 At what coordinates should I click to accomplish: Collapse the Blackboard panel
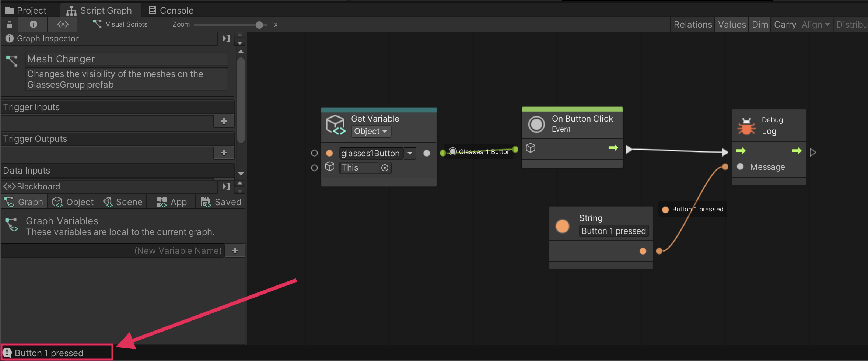226,186
